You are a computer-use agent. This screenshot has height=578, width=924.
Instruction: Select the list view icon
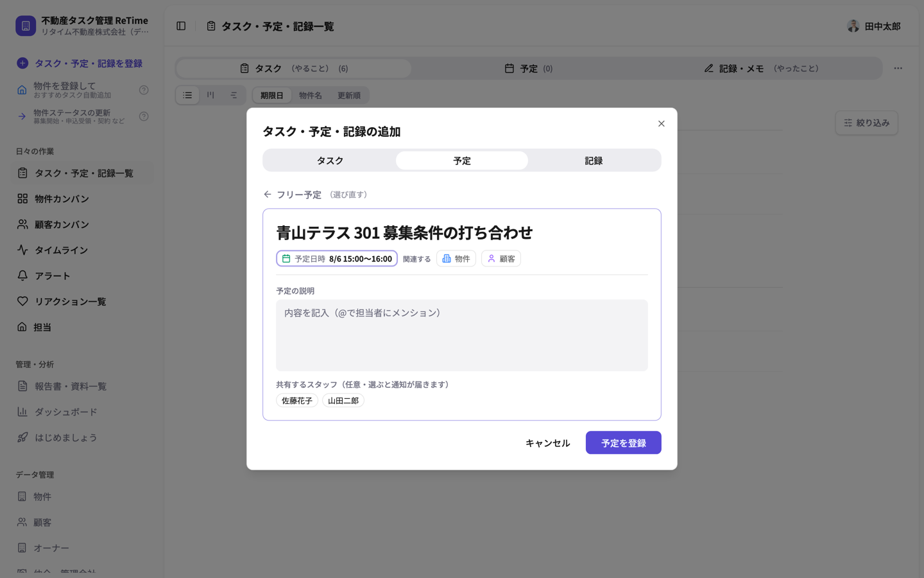tap(187, 95)
